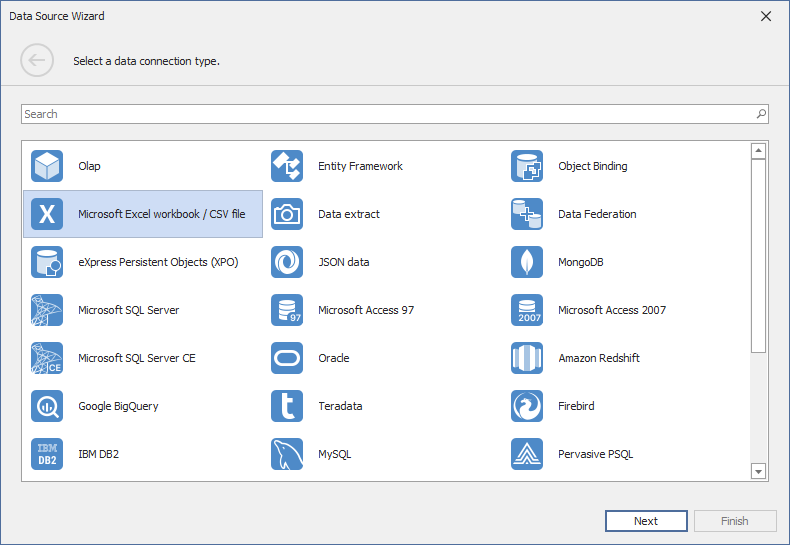Select eXpress Persistent Objects (XPO) text
This screenshot has width=790, height=545.
point(158,262)
